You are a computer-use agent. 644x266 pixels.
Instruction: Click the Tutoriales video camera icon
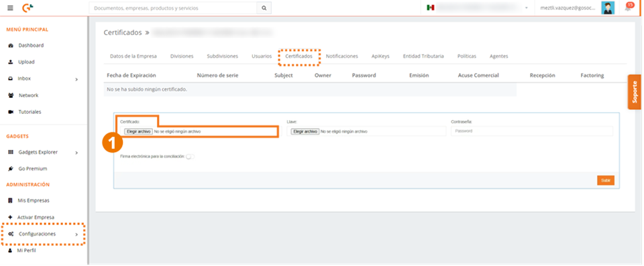[x=11, y=112]
